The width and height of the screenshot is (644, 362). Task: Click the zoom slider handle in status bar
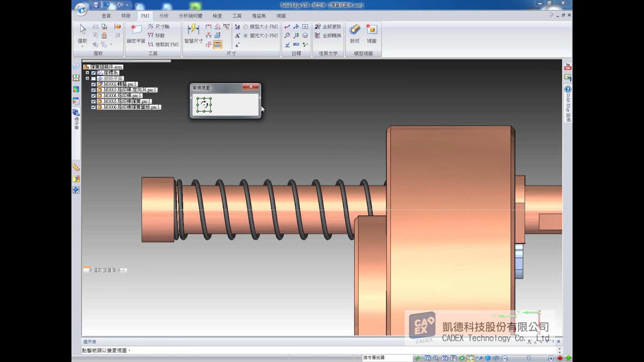[528, 358]
